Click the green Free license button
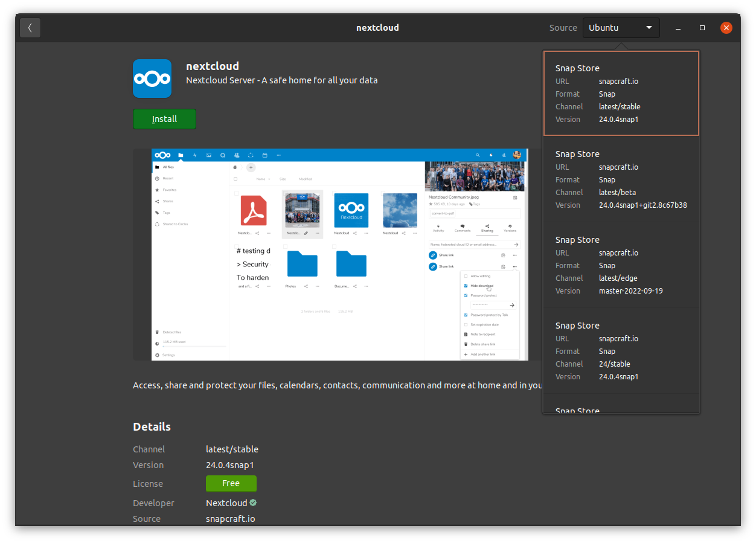This screenshot has width=756, height=543. click(x=231, y=483)
